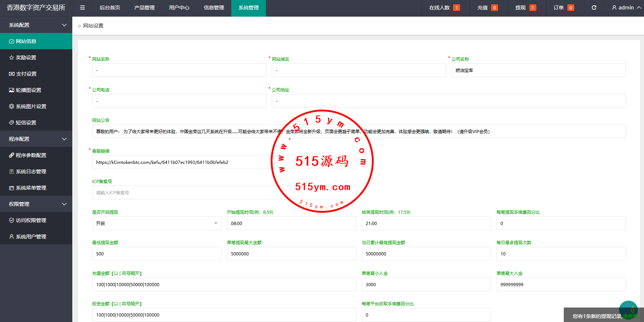Open 系统图片设置 with gear icon

[x=31, y=106]
